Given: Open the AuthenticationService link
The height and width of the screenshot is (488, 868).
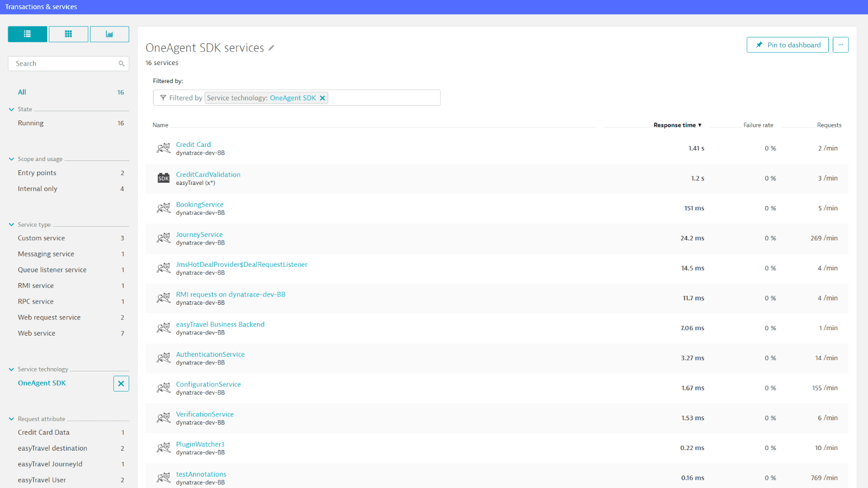Looking at the screenshot, I should pos(210,355).
